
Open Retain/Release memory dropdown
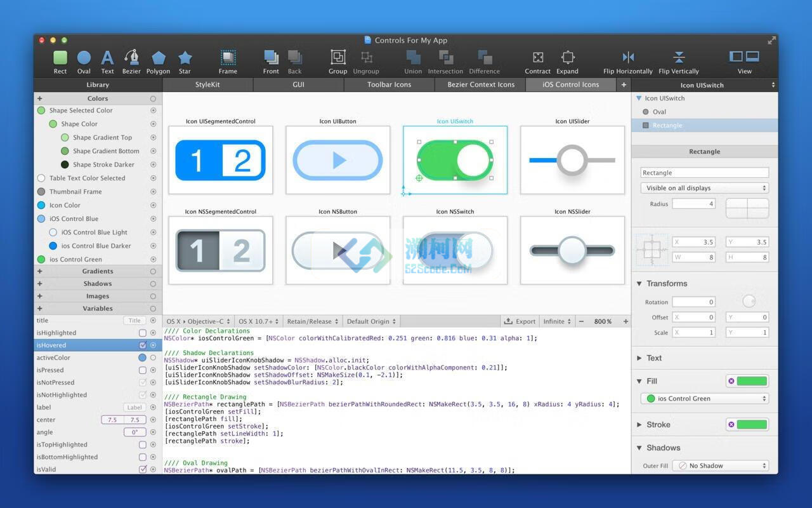point(312,321)
